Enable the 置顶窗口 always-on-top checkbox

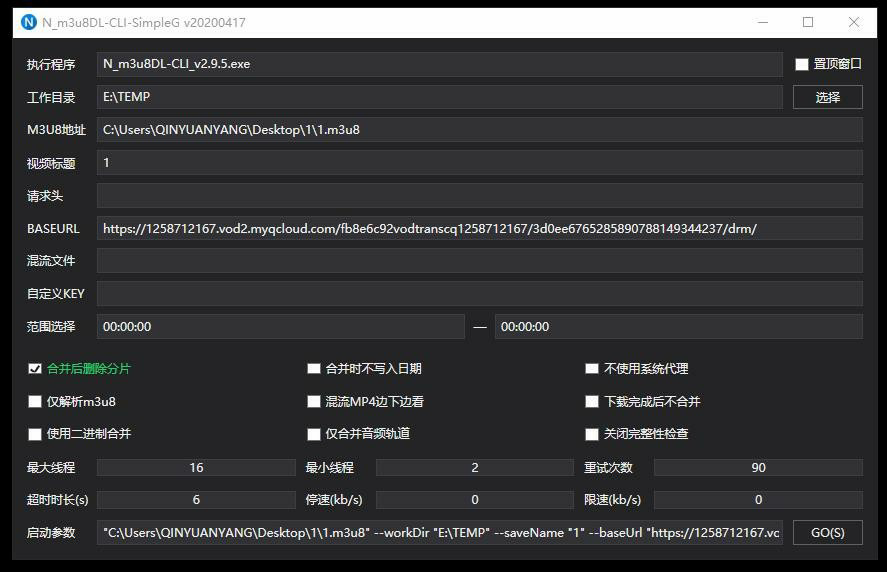[x=802, y=64]
